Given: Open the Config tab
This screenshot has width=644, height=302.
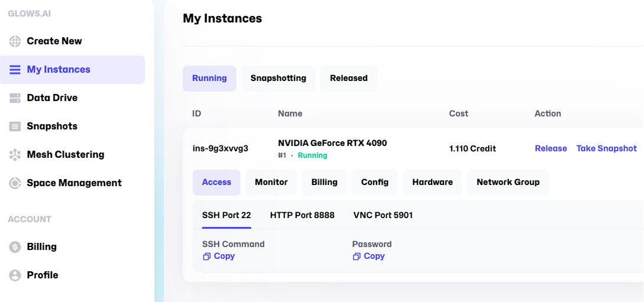Looking at the screenshot, I should pos(375,182).
